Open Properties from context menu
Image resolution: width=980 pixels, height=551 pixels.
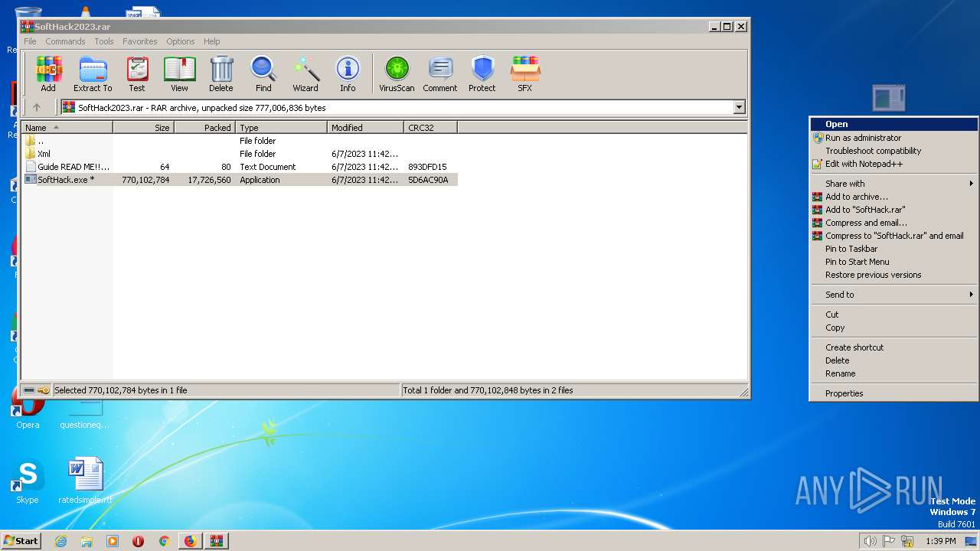pos(893,393)
